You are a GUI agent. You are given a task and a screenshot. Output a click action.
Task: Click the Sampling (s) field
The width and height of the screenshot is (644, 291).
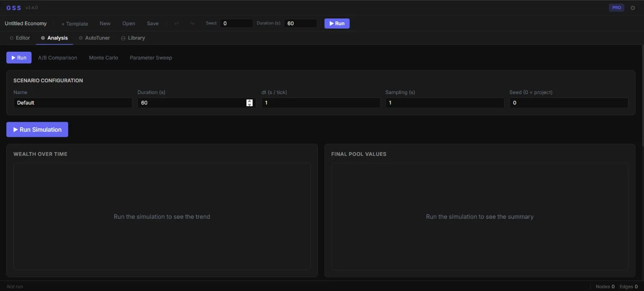pyautogui.click(x=445, y=103)
